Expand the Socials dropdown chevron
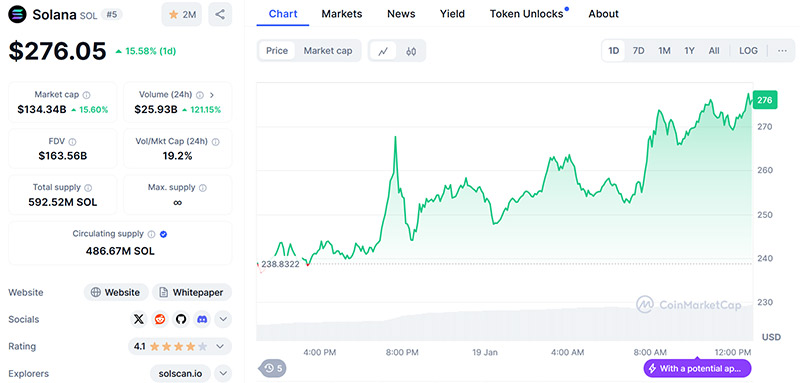 [x=223, y=319]
